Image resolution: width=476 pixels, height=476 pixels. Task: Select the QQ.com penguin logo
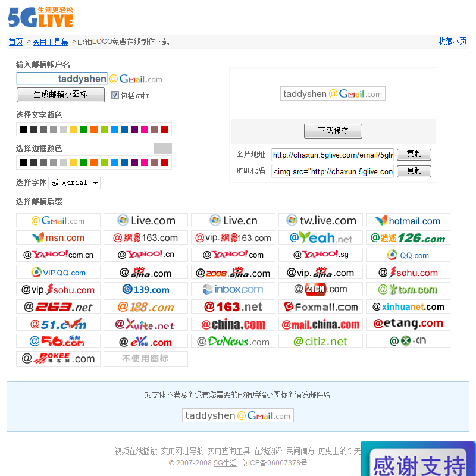408,255
